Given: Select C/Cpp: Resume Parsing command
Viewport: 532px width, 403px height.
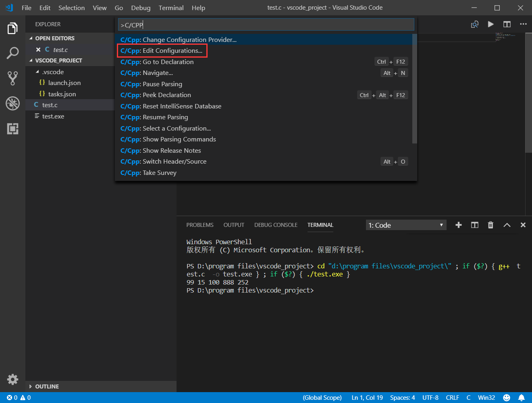Looking at the screenshot, I should click(264, 117).
